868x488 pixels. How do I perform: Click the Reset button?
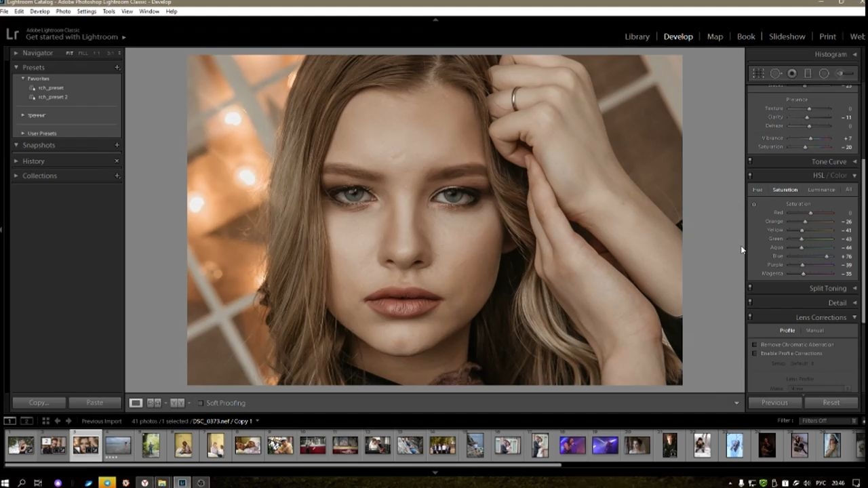pos(831,403)
